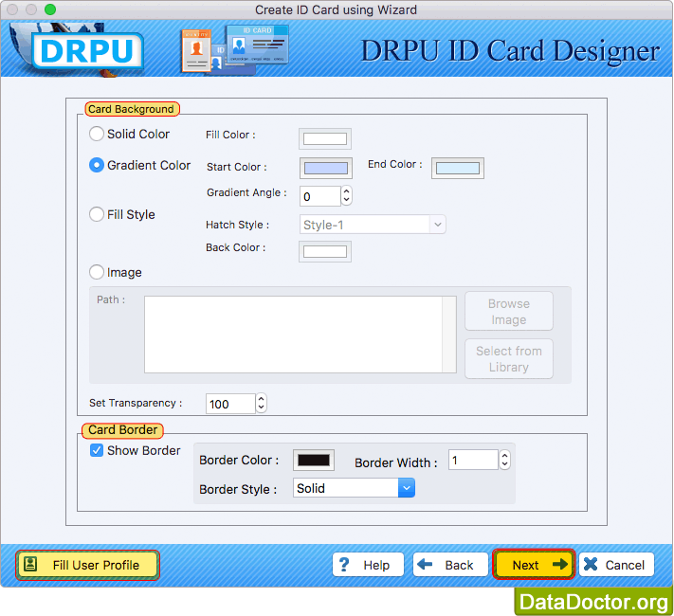674x616 pixels.
Task: Click Select from Library button
Action: tap(509, 359)
